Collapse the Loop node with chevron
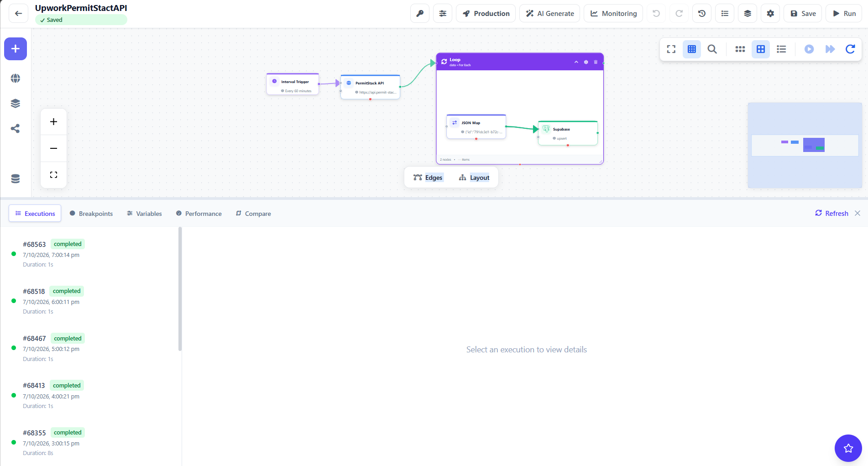The height and width of the screenshot is (466, 868). click(576, 62)
